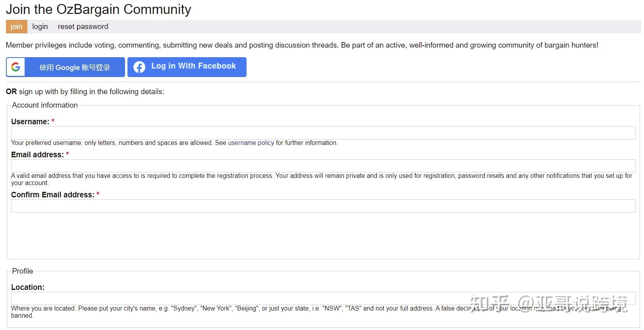Click into the Email address field
Viewport: 644px width, 330px height.
click(323, 166)
